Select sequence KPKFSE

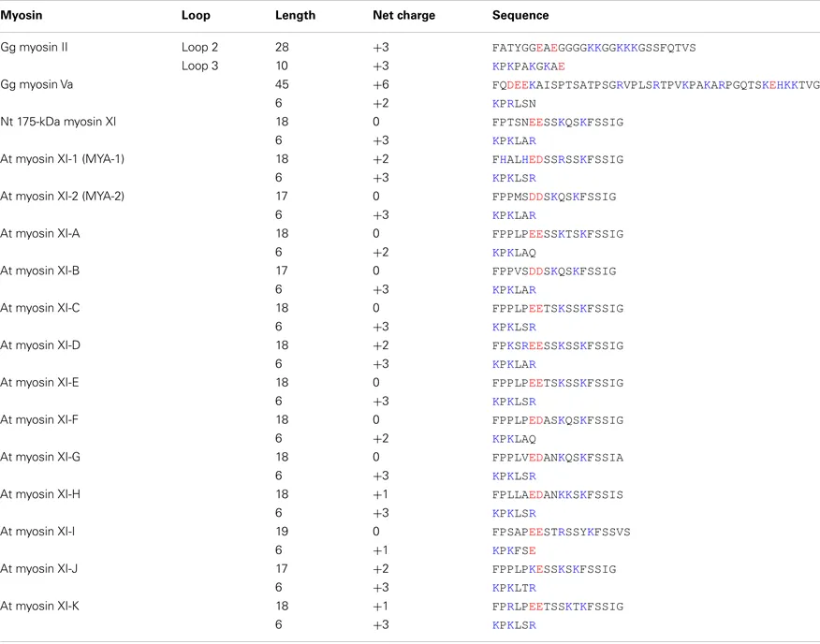[514, 550]
